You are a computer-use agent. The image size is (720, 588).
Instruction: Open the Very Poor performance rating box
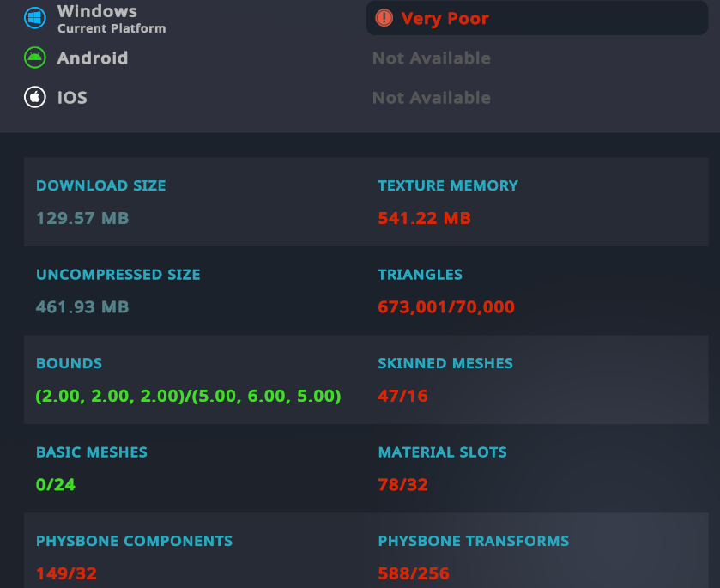(537, 18)
